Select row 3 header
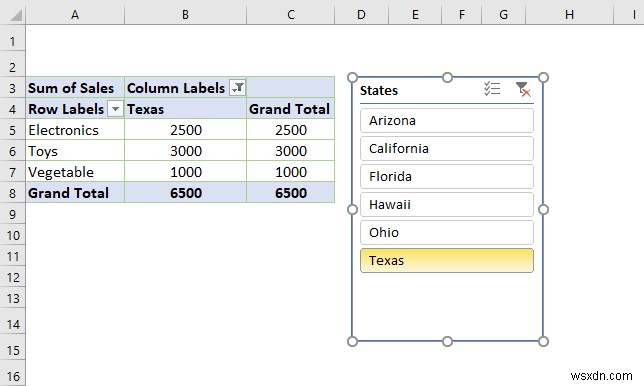 pyautogui.click(x=12, y=88)
